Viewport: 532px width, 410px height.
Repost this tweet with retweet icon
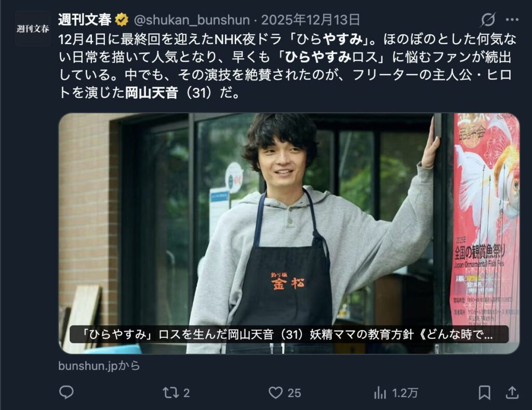pyautogui.click(x=170, y=393)
